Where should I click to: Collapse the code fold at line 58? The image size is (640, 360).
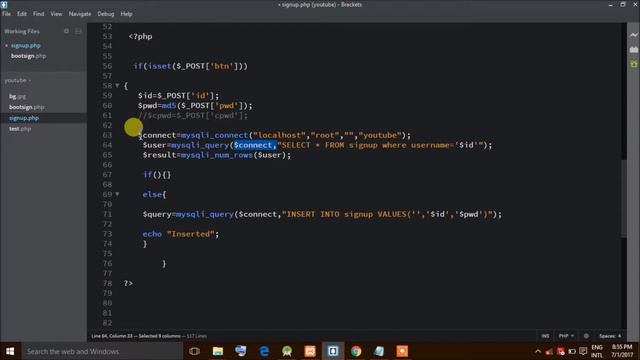pos(117,86)
